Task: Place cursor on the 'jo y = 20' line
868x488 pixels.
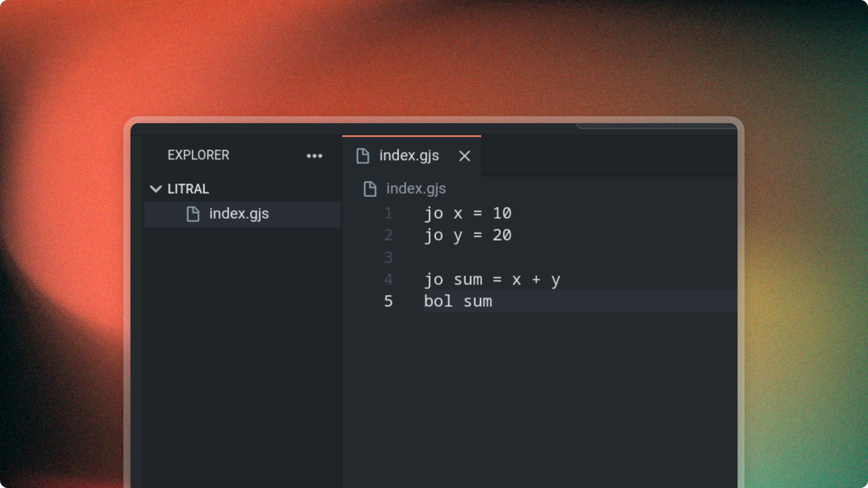Action: 468,235
